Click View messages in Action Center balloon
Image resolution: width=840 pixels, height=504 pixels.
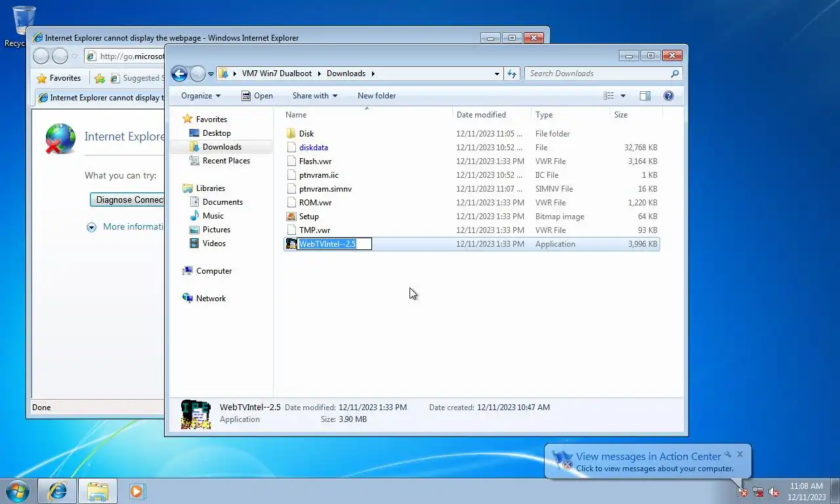point(648,457)
